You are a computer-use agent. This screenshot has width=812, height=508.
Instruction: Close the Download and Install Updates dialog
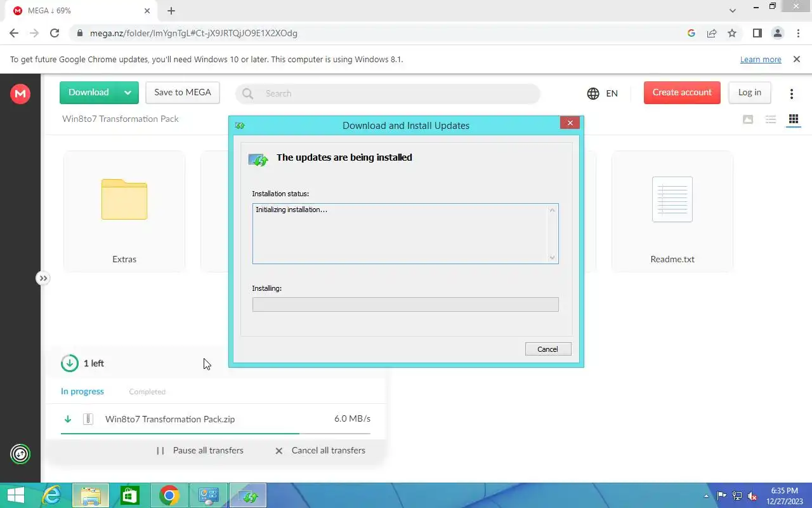point(570,123)
